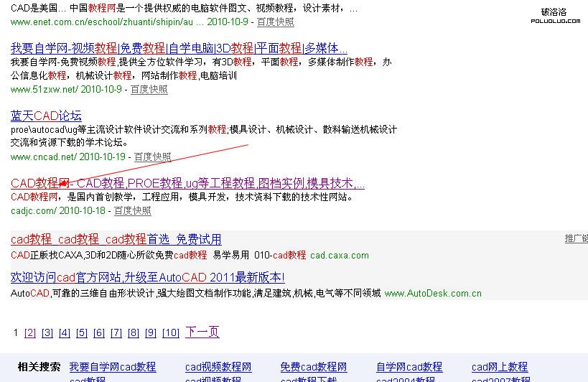Image resolution: width=588 pixels, height=382 pixels.
Task: Click the 推广链接 label beside the ads
Action: pos(576,239)
